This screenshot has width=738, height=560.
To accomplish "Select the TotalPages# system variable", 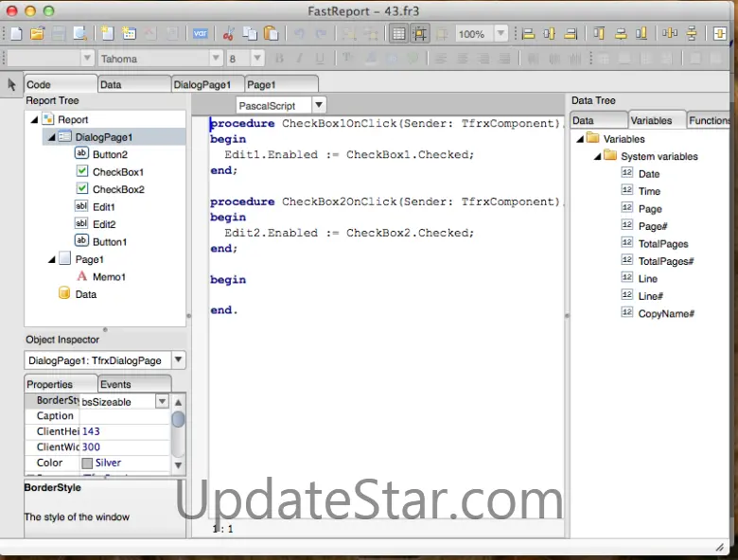I will (666, 261).
